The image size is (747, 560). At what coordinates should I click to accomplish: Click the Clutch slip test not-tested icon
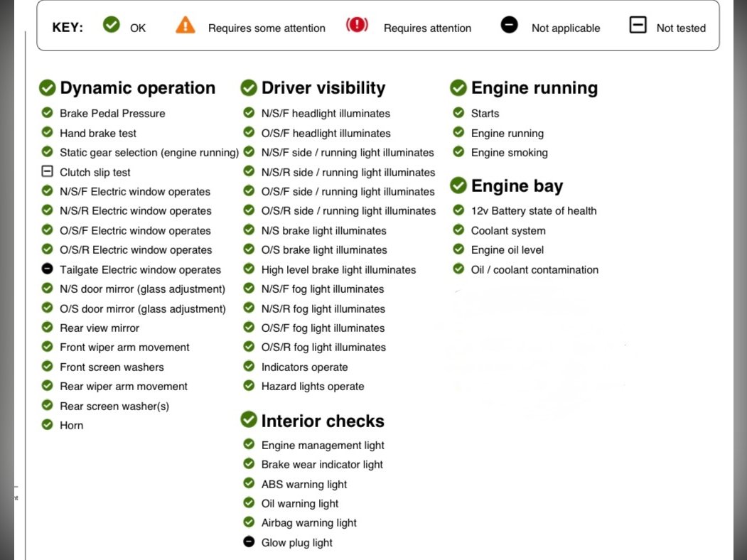(x=48, y=172)
